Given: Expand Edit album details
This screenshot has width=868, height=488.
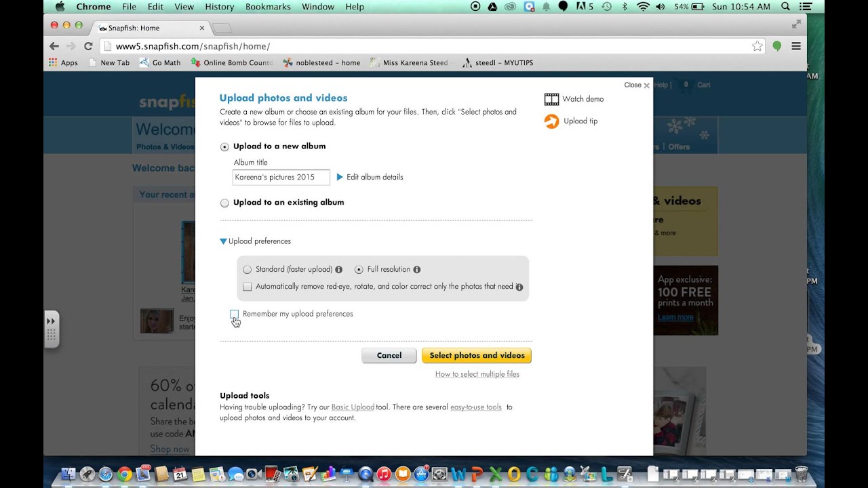Looking at the screenshot, I should click(370, 177).
